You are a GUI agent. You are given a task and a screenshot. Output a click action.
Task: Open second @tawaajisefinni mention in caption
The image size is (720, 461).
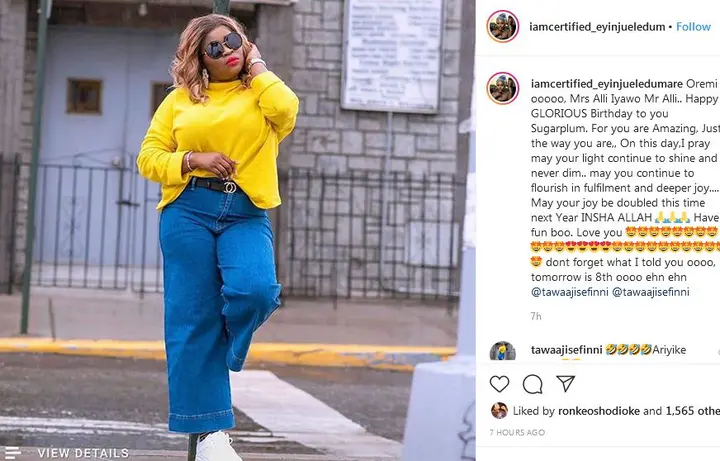[651, 292]
